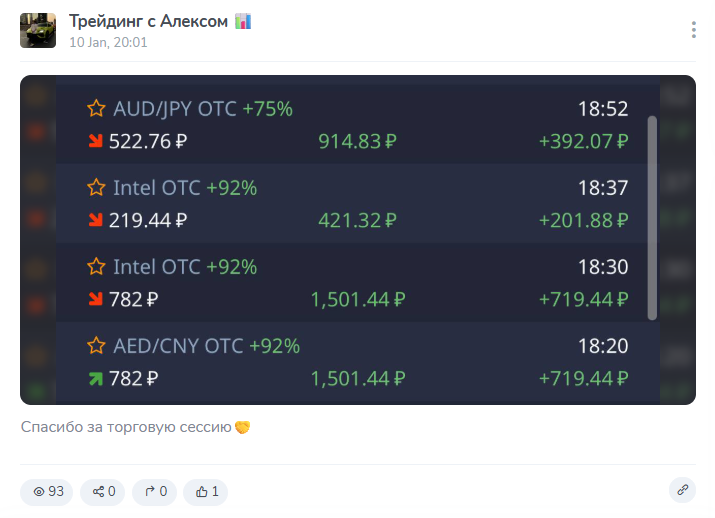Like the post with thumbs up

click(208, 491)
